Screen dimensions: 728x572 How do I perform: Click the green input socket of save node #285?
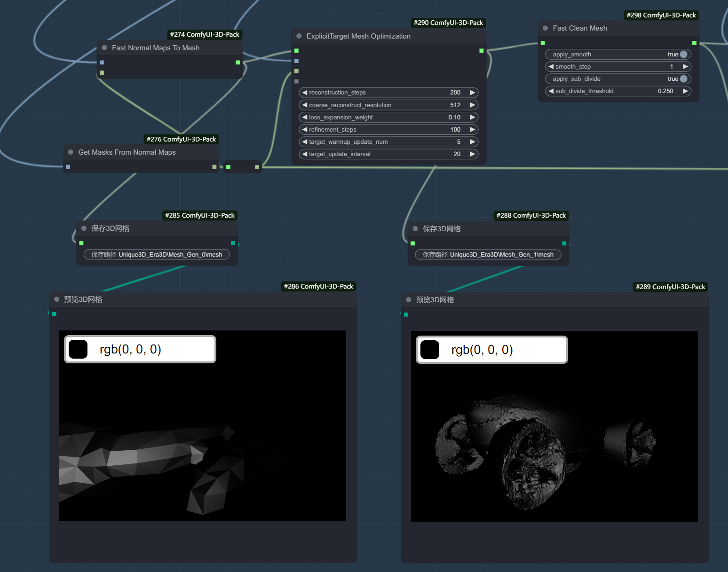[x=81, y=243]
